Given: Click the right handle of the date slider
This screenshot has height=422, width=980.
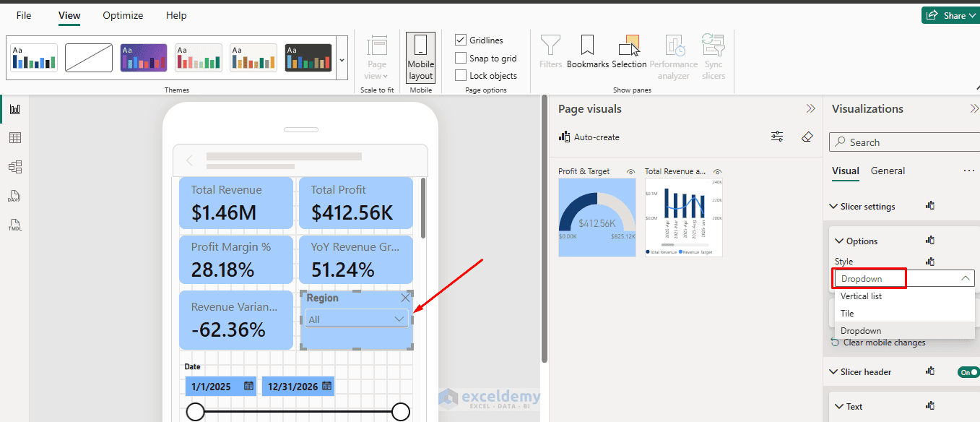Looking at the screenshot, I should [401, 412].
